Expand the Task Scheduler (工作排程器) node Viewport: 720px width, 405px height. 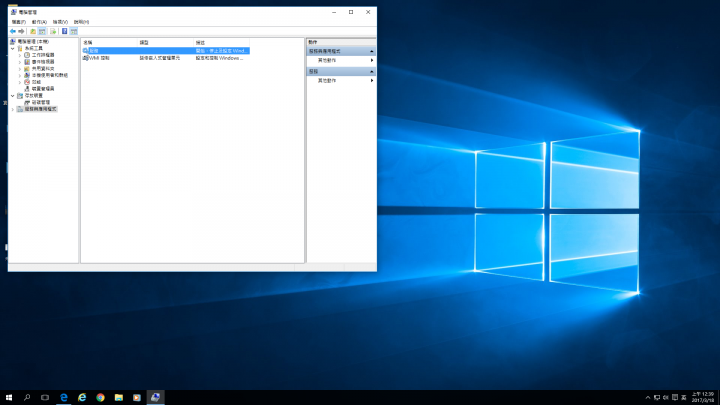[x=20, y=55]
